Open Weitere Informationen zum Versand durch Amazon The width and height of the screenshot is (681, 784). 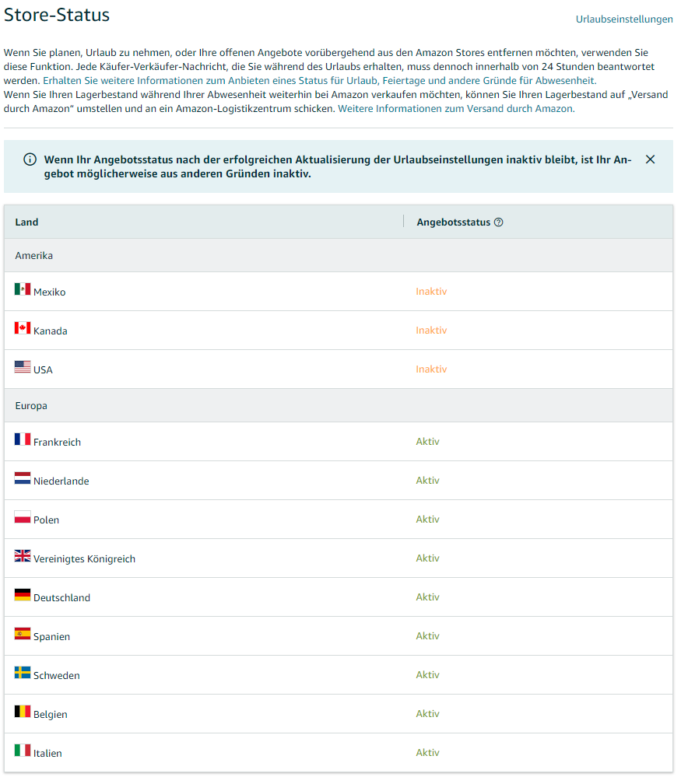pyautogui.click(x=456, y=109)
